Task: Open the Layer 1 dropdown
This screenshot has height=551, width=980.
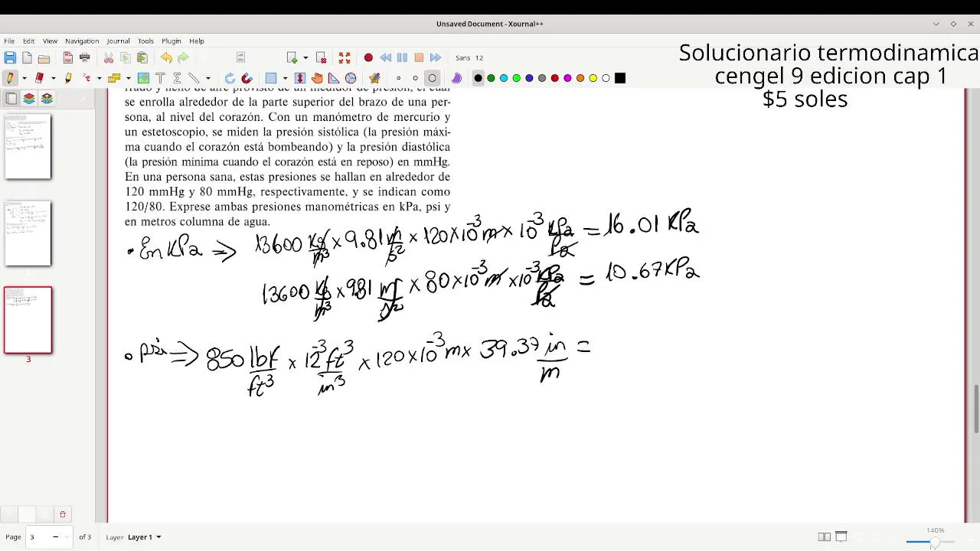Action: pyautogui.click(x=144, y=537)
